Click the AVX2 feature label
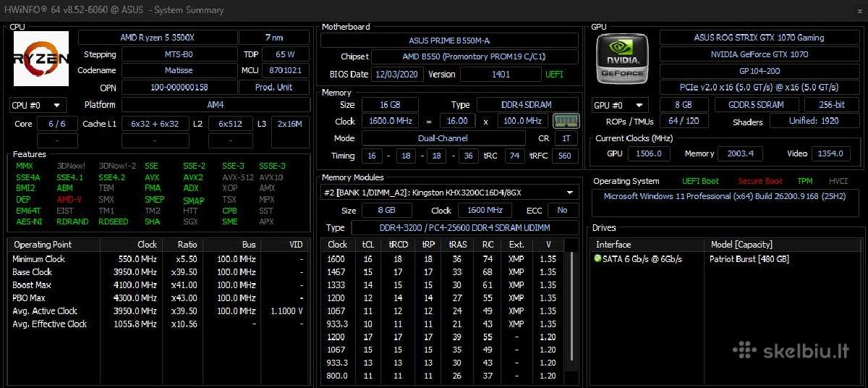868x388 pixels. point(193,177)
